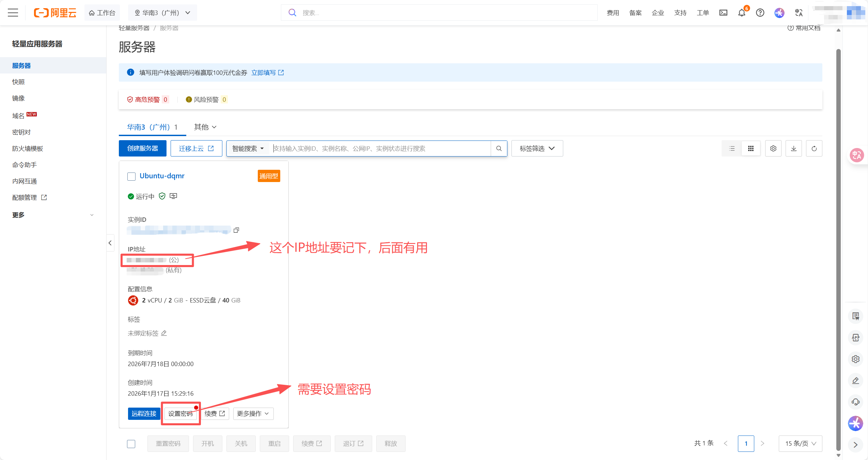Download server list via export icon
Screen dimensions: 868x460
[x=793, y=148]
